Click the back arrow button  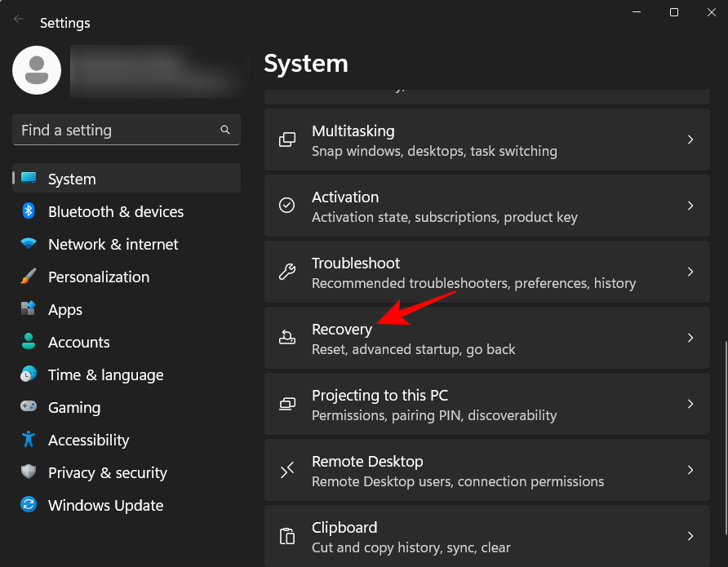pos(18,18)
